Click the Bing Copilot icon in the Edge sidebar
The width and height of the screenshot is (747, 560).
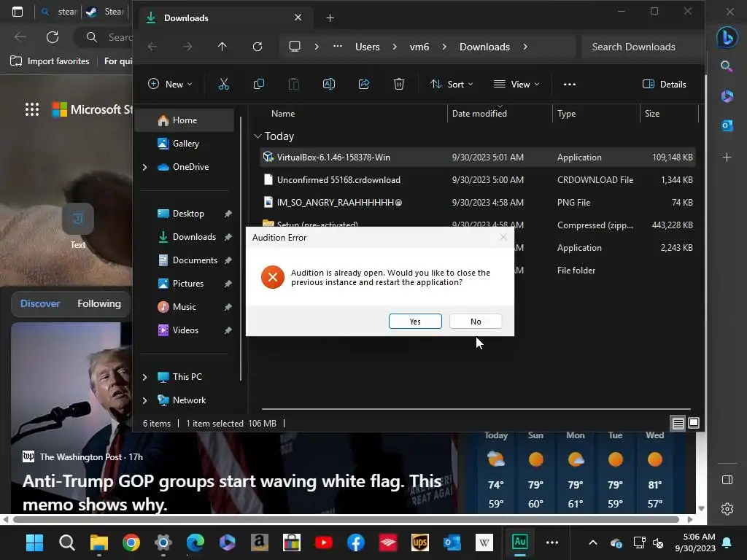[727, 37]
